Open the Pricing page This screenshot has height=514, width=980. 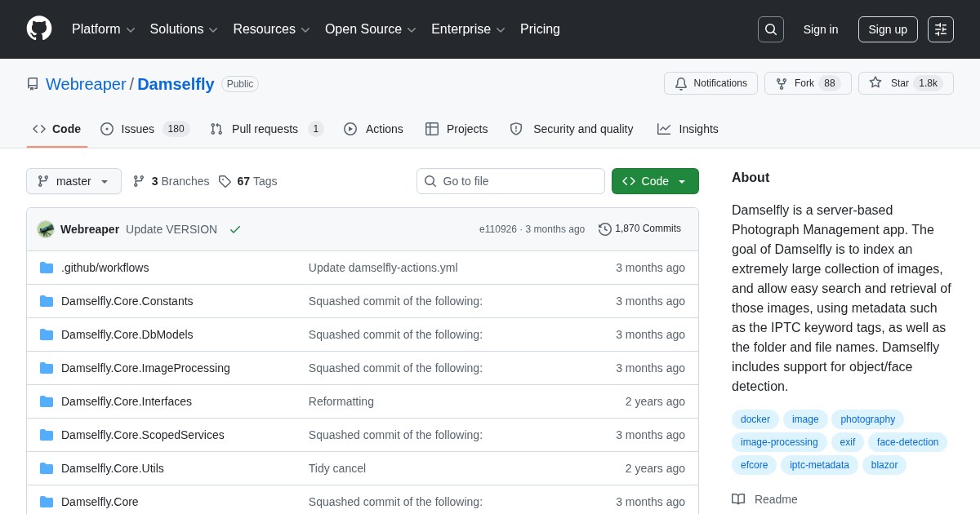540,29
